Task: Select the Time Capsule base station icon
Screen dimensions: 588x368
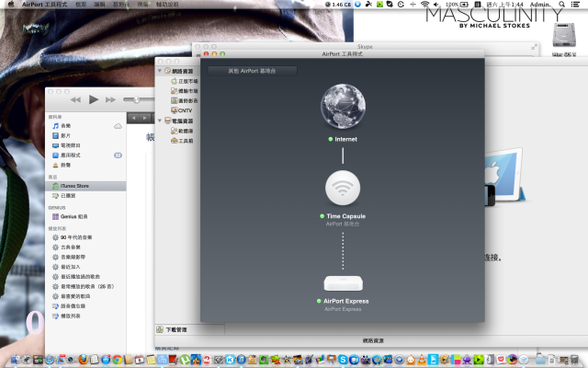Action: tap(343, 188)
